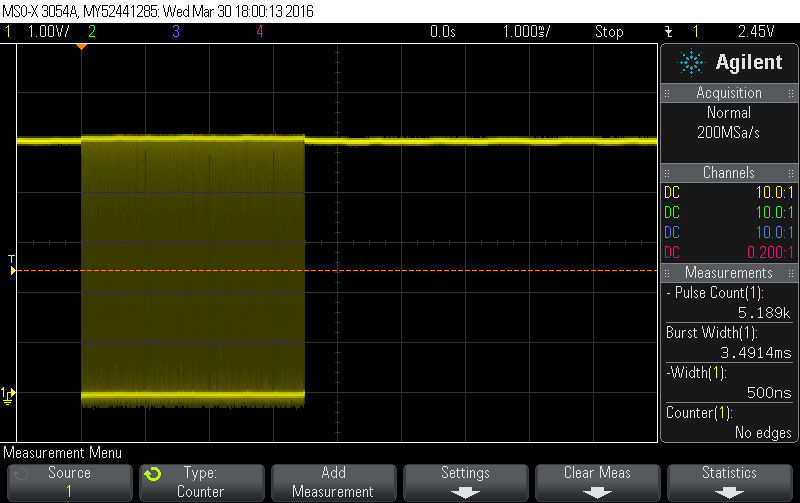Click the rising edge trigger icon
This screenshot has width=800, height=503.
tap(668, 31)
